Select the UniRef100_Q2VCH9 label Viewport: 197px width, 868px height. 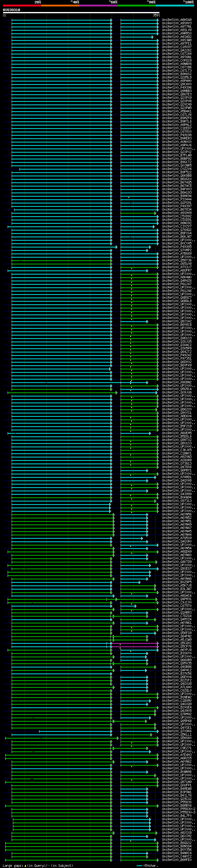coord(177,104)
